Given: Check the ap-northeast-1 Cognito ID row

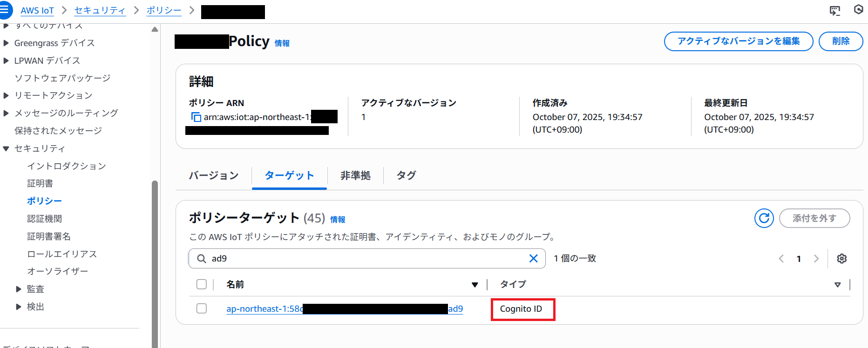Looking at the screenshot, I should pyautogui.click(x=202, y=308).
